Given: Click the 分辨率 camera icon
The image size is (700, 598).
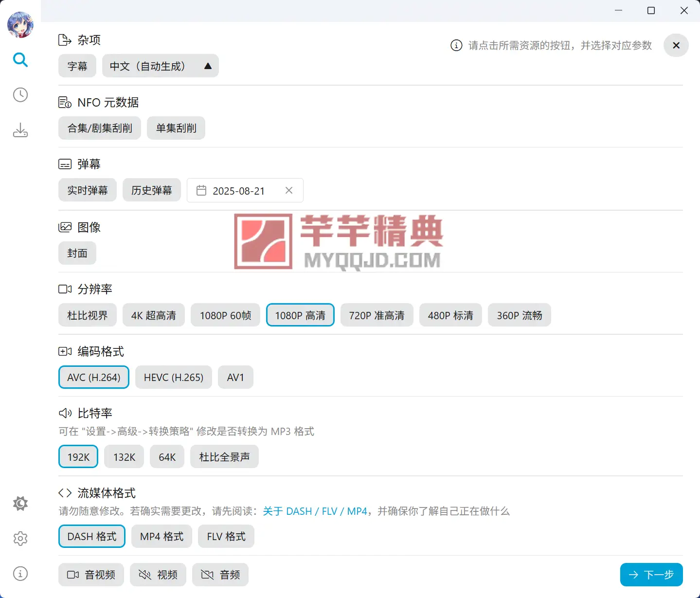Looking at the screenshot, I should 65,289.
